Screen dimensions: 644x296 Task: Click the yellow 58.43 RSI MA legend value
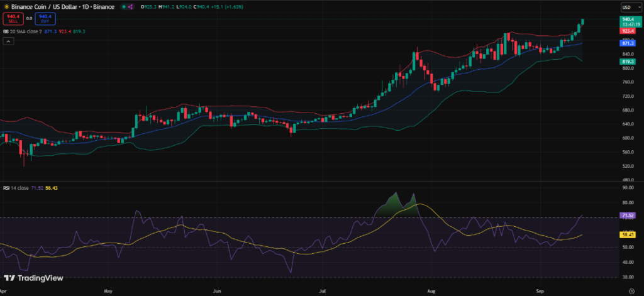[50, 188]
